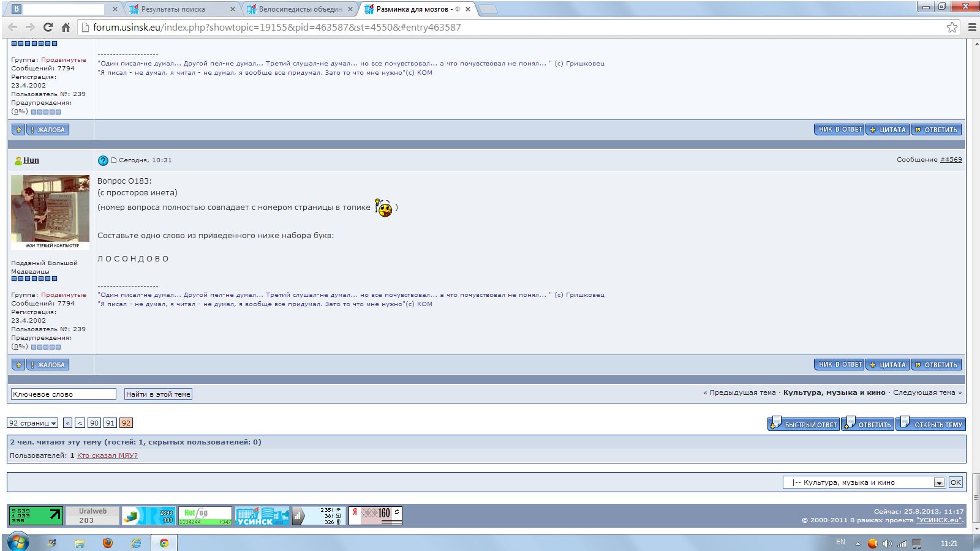Go to page 91 of topic

point(110,423)
